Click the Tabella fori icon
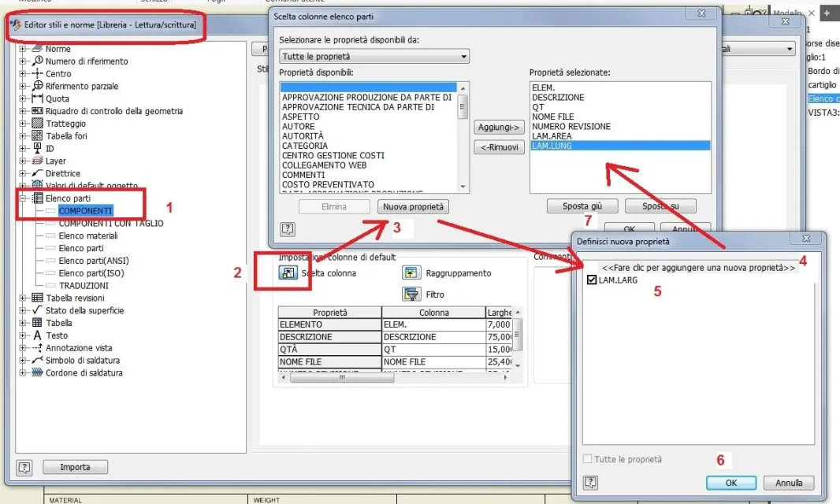 pyautogui.click(x=38, y=135)
